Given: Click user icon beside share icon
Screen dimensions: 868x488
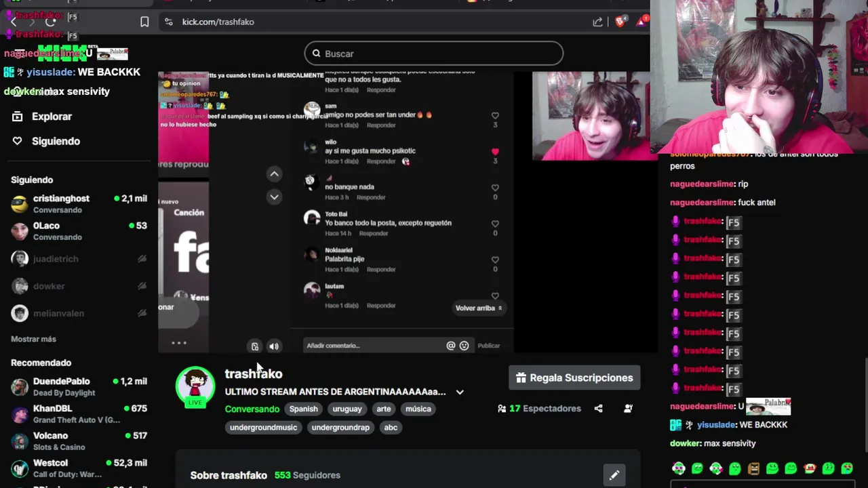Looking at the screenshot, I should click(628, 409).
